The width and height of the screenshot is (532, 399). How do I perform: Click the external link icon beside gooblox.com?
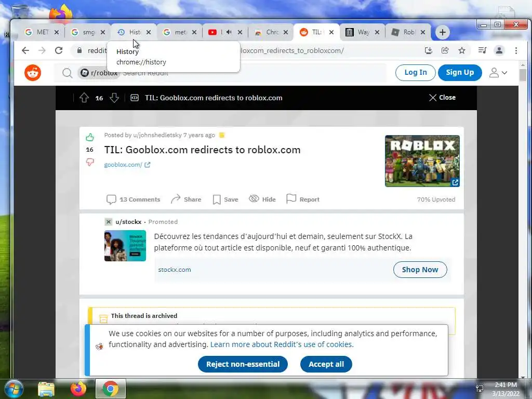point(147,165)
